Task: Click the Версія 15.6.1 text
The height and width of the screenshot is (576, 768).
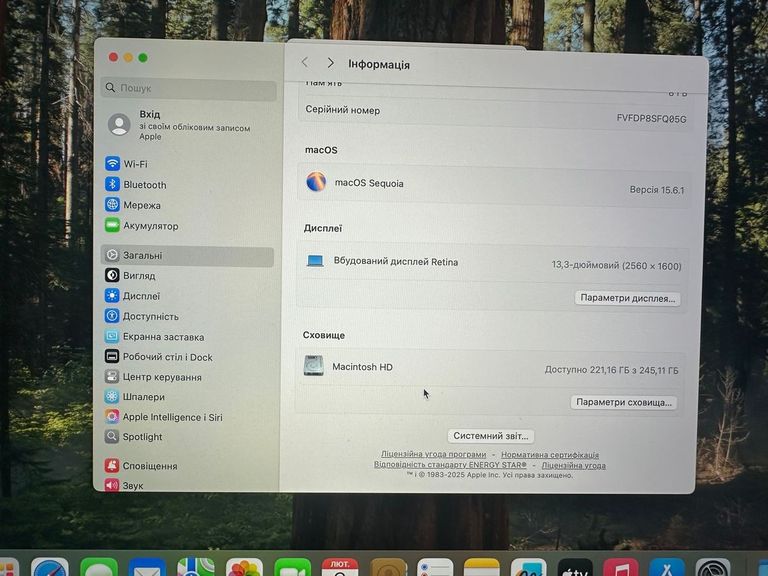Action: tap(657, 190)
